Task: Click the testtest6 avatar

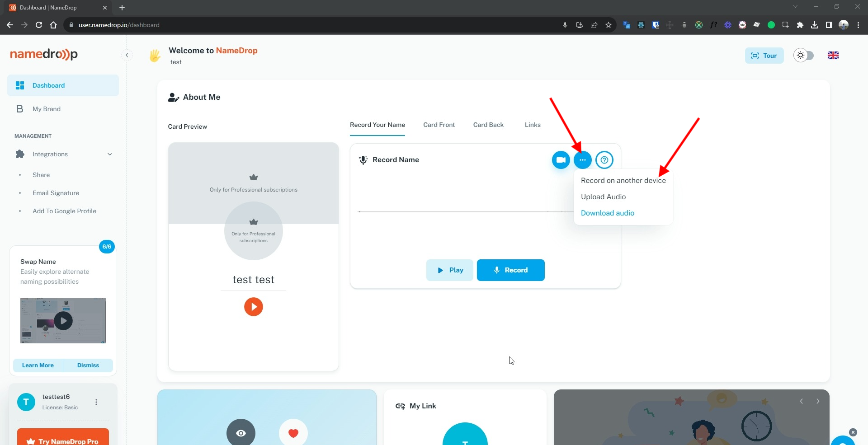Action: coord(26,402)
